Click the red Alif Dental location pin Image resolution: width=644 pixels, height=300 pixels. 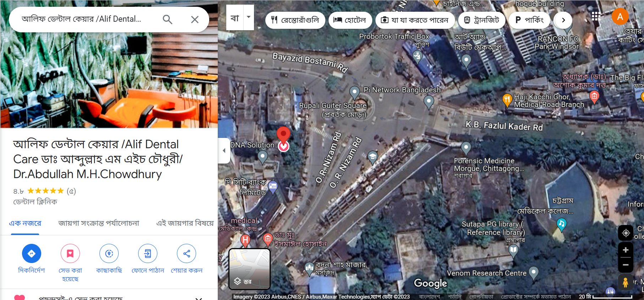point(283,136)
